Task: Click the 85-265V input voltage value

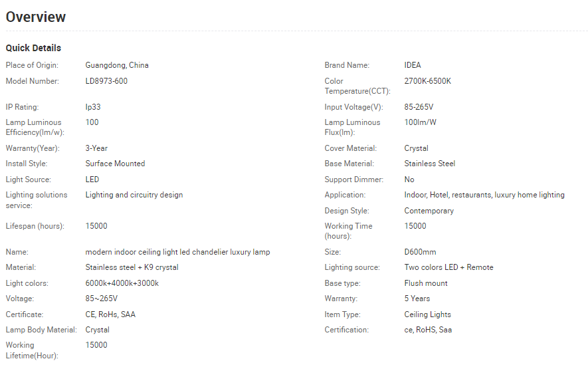Action: 419,107
